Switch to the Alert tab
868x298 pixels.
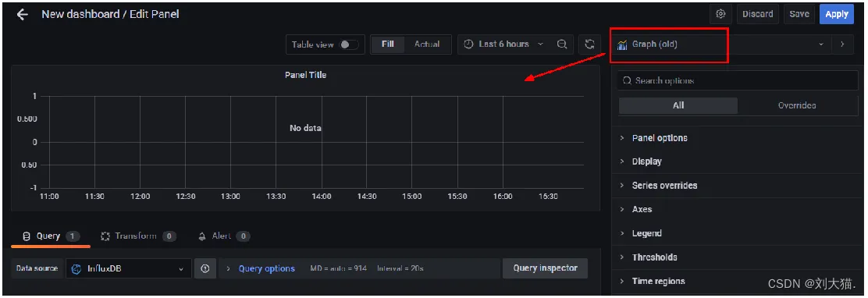point(224,236)
